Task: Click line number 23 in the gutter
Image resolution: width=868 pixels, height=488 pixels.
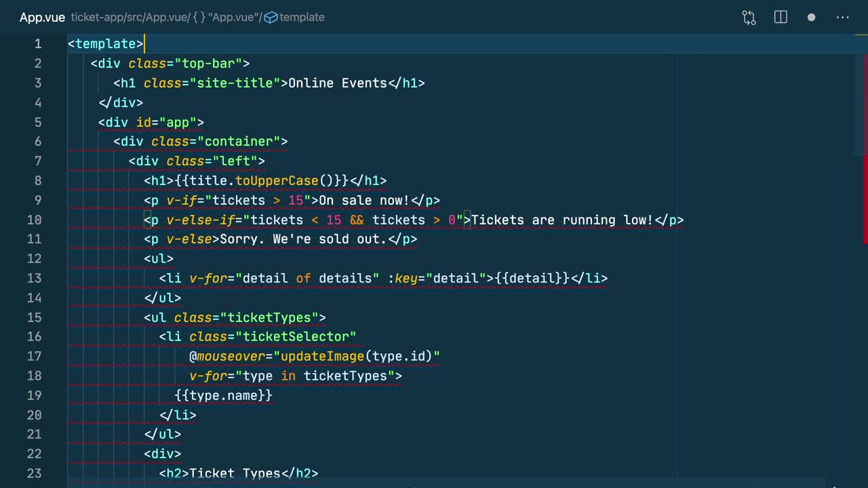Action: coord(35,474)
